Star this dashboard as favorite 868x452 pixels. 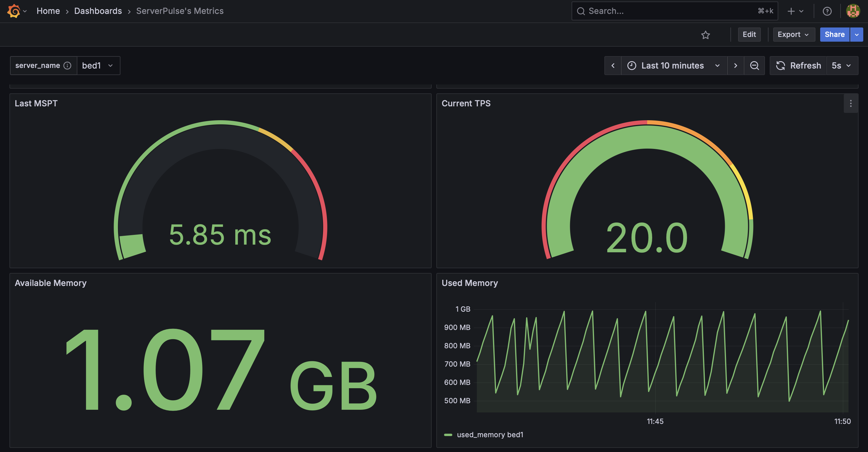click(x=705, y=35)
